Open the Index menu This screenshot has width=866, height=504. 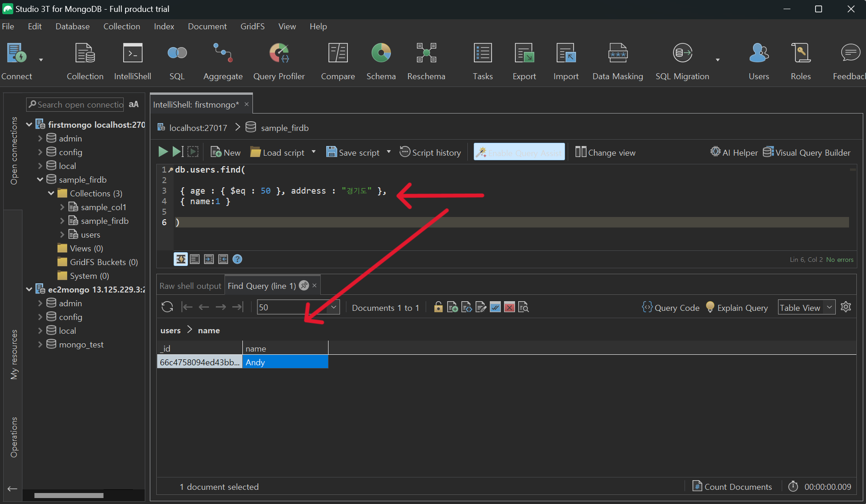(164, 27)
